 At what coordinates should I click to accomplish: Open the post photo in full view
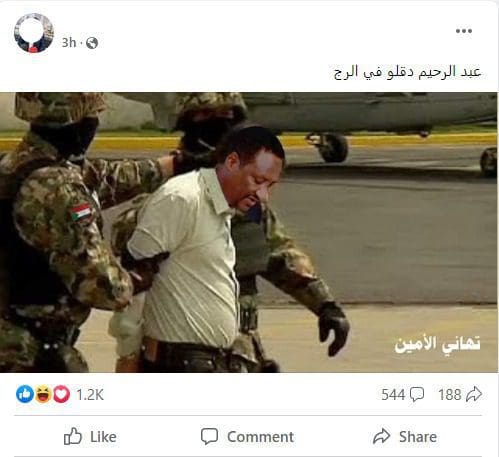click(x=249, y=232)
